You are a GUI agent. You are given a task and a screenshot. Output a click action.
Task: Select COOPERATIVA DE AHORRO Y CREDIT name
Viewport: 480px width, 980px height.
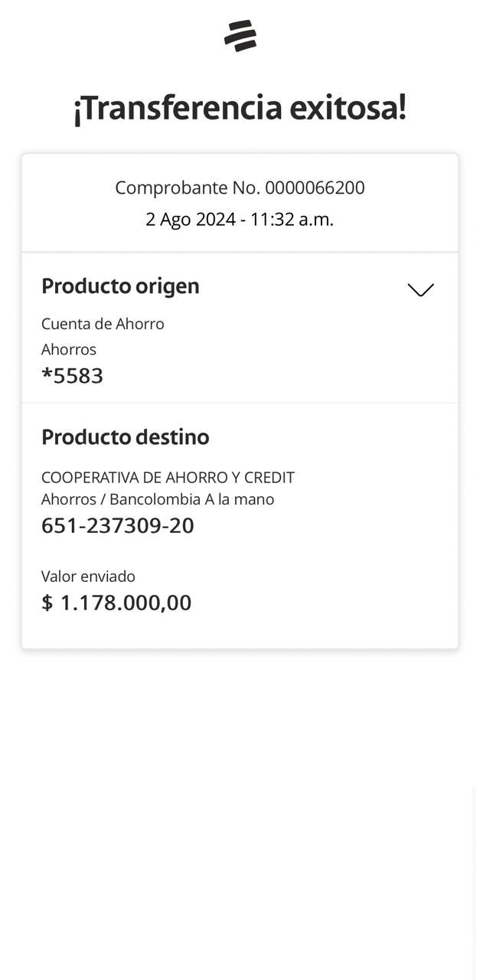click(x=168, y=478)
